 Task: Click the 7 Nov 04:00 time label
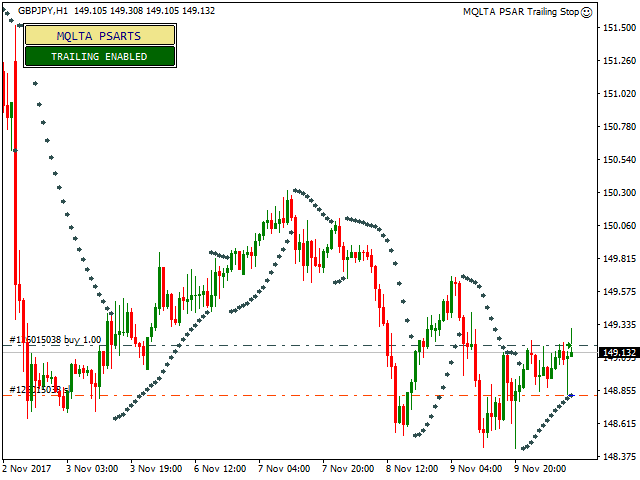tap(284, 469)
